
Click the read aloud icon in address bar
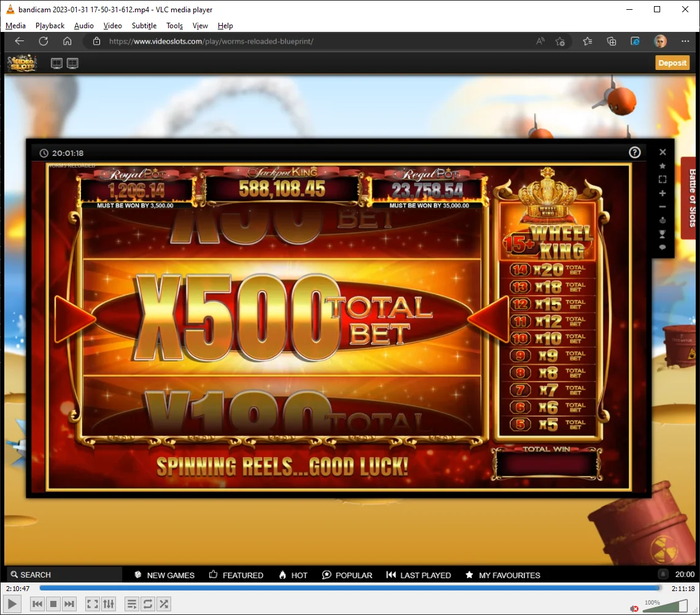(x=540, y=42)
